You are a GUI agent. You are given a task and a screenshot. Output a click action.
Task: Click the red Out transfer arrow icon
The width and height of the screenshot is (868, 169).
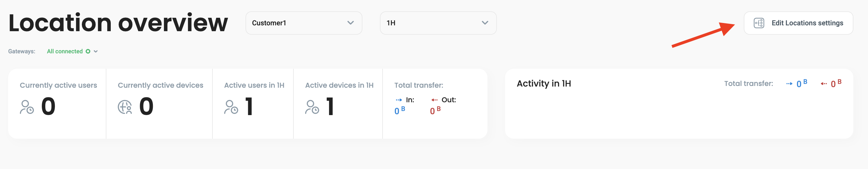(434, 100)
